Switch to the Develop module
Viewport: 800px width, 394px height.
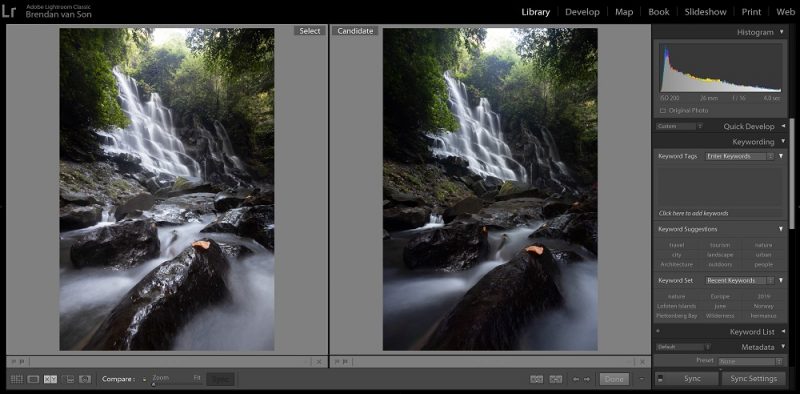click(x=582, y=12)
